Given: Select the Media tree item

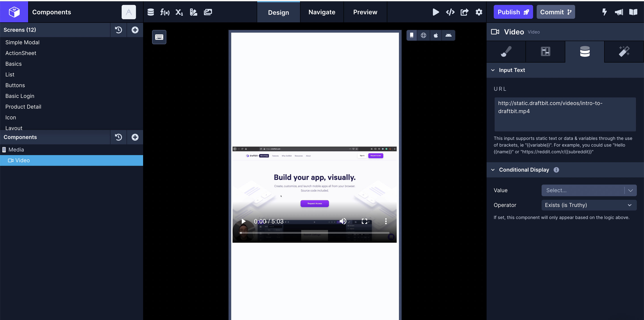Looking at the screenshot, I should (72, 150).
